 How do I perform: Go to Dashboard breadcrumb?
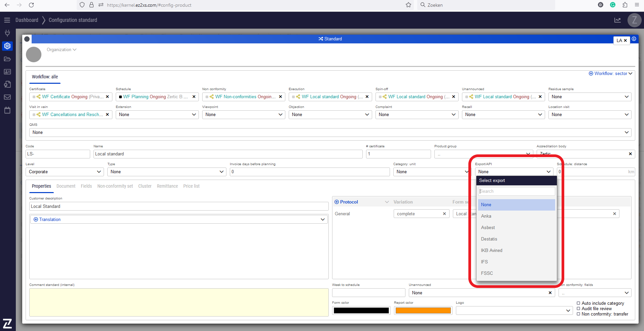27,20
